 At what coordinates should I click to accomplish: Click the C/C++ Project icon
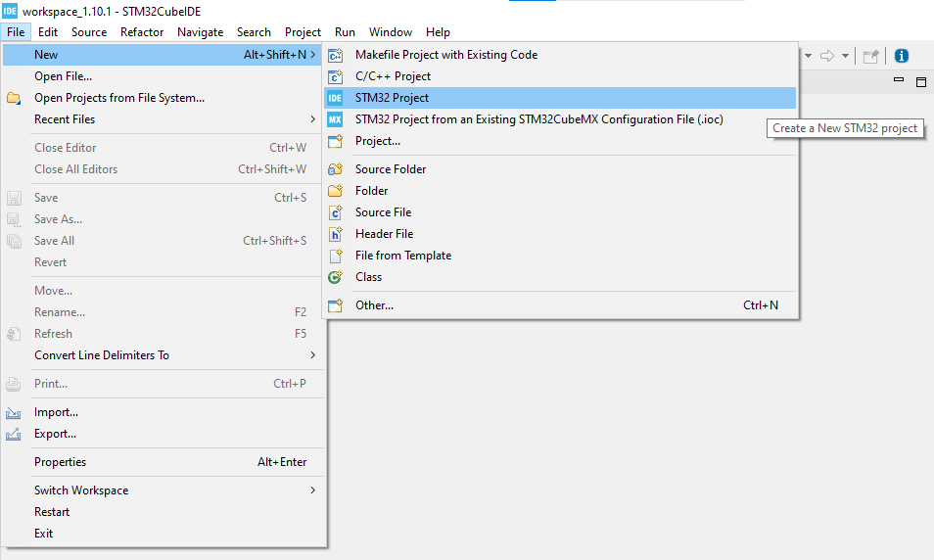coord(336,76)
